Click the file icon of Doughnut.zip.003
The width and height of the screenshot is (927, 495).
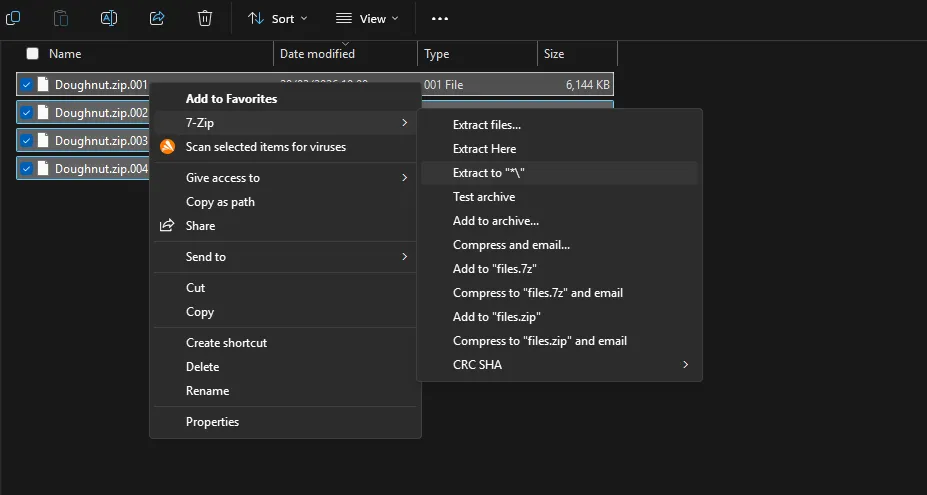click(43, 141)
